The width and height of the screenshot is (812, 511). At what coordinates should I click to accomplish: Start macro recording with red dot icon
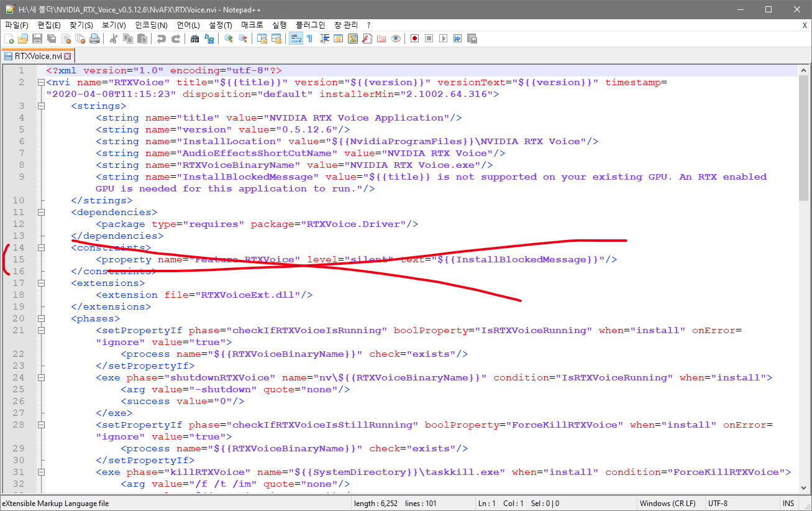(x=414, y=39)
